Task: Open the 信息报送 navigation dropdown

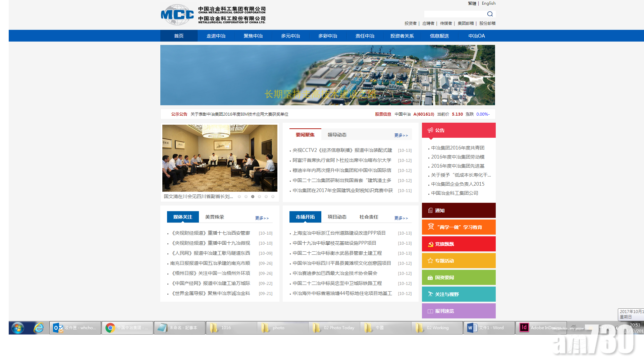Action: (x=439, y=36)
